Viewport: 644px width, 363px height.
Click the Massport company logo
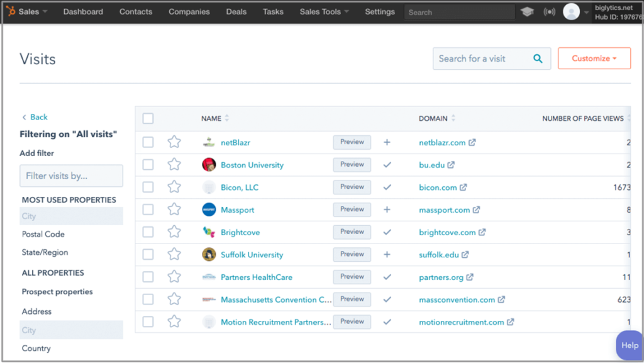[209, 209]
